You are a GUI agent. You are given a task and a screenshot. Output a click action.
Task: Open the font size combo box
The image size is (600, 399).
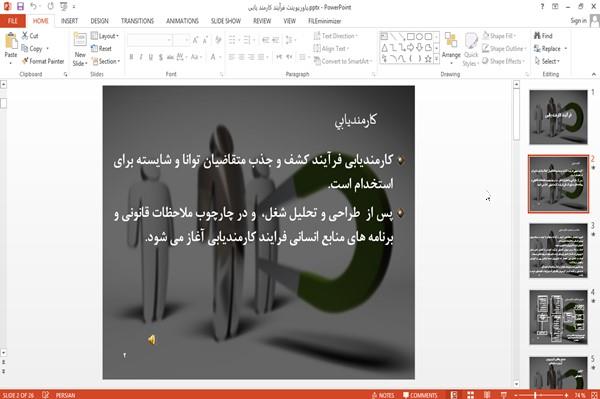pyautogui.click(x=181, y=40)
